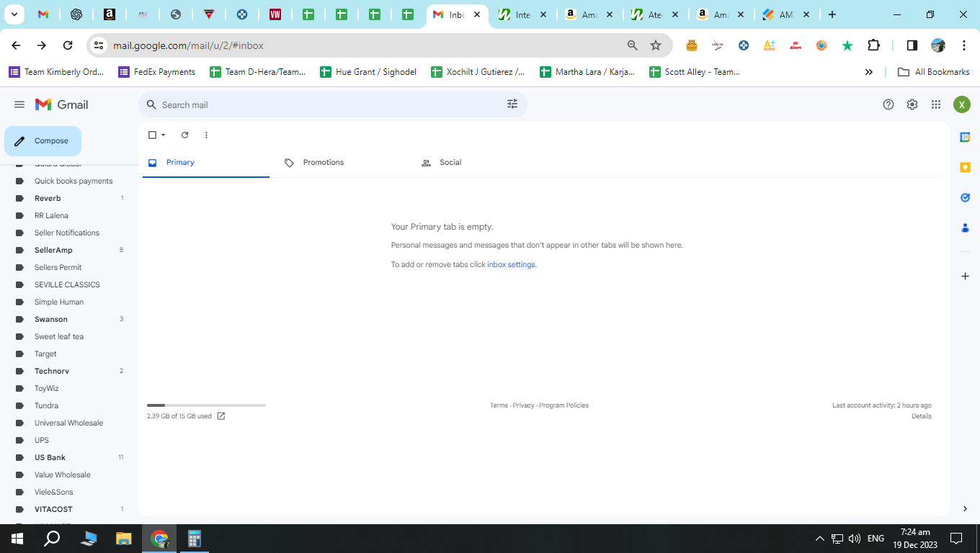The height and width of the screenshot is (553, 980).
Task: Open Gmail Support help icon
Action: (x=888, y=104)
